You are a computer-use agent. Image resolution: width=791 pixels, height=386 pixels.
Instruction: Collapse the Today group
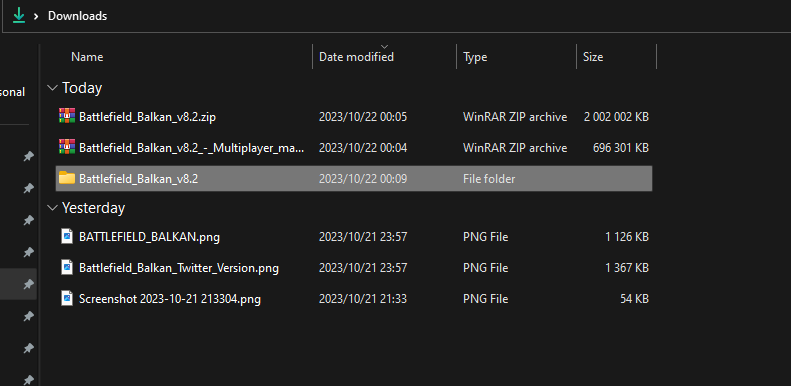pyautogui.click(x=52, y=88)
